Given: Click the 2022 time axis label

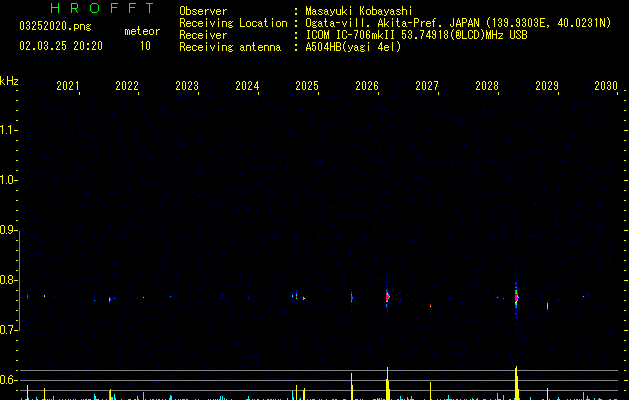Looking at the screenshot, I should (x=127, y=85).
